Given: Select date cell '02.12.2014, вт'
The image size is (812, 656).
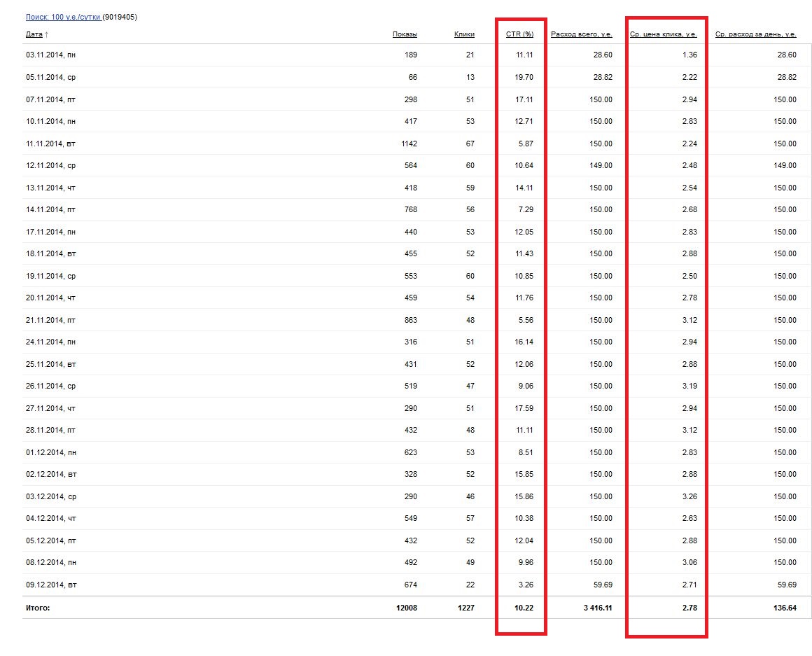Looking at the screenshot, I should click(x=50, y=474).
